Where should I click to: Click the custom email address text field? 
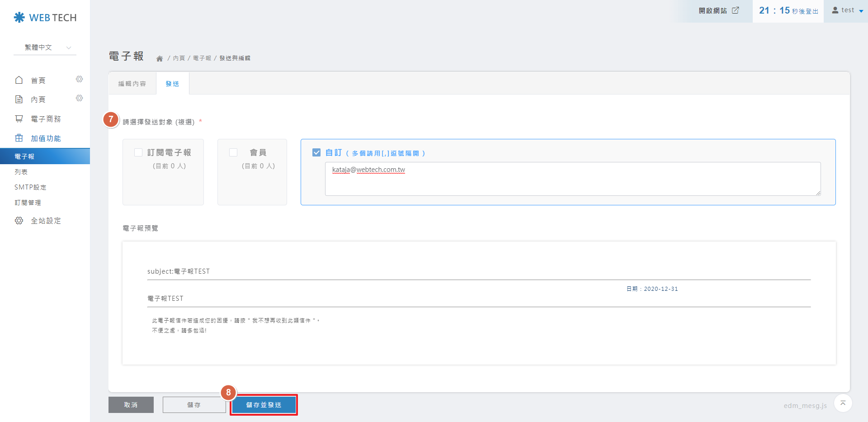click(572, 179)
